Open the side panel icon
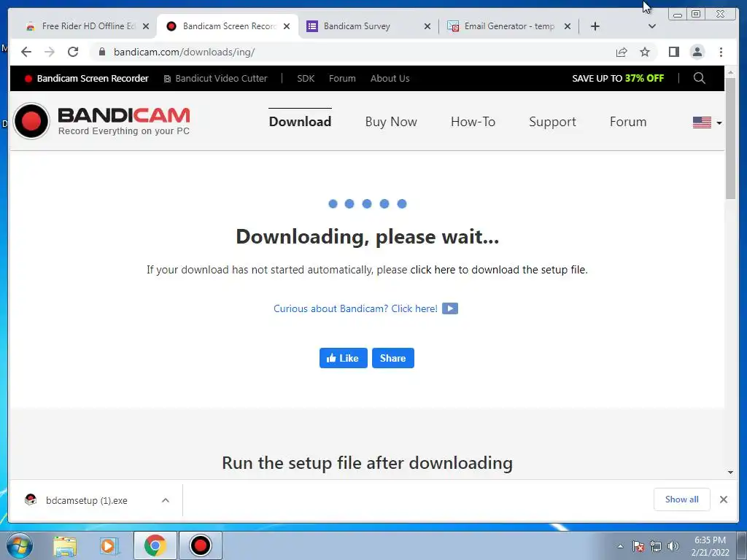The width and height of the screenshot is (747, 560). (x=673, y=52)
